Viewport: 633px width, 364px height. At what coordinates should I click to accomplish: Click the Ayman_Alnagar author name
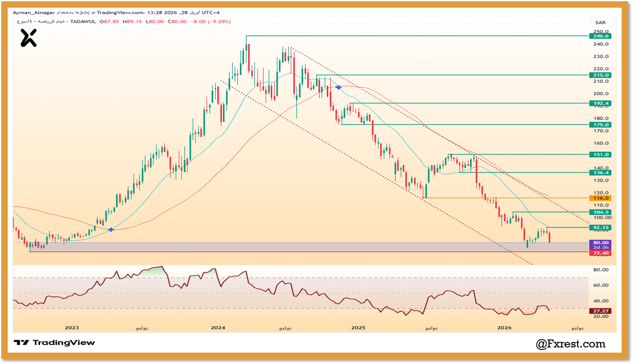[x=34, y=13]
